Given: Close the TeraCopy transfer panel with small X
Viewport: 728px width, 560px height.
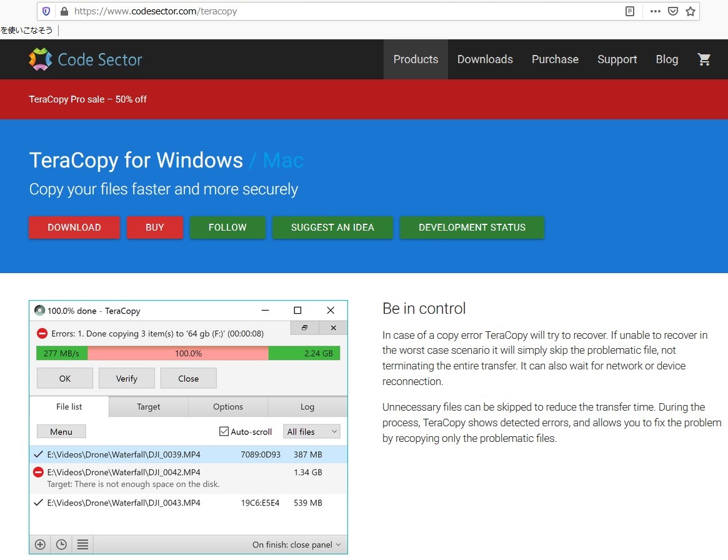Looking at the screenshot, I should coord(333,327).
